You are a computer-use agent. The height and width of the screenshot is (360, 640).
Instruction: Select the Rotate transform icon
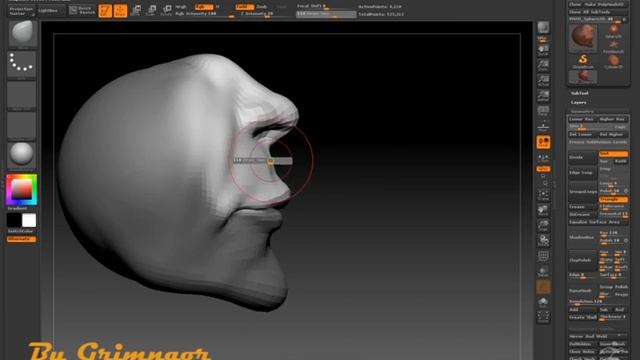point(166,10)
